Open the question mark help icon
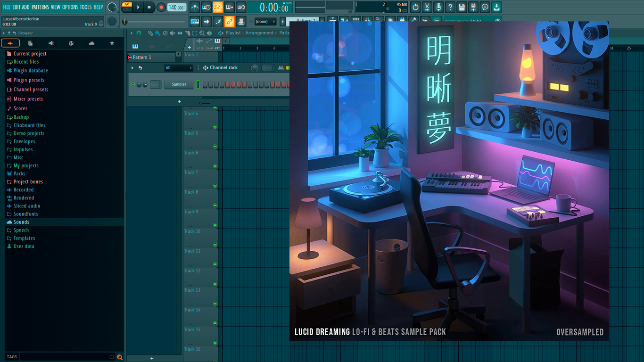Screen dimensions: 644x362 click(x=450, y=7)
